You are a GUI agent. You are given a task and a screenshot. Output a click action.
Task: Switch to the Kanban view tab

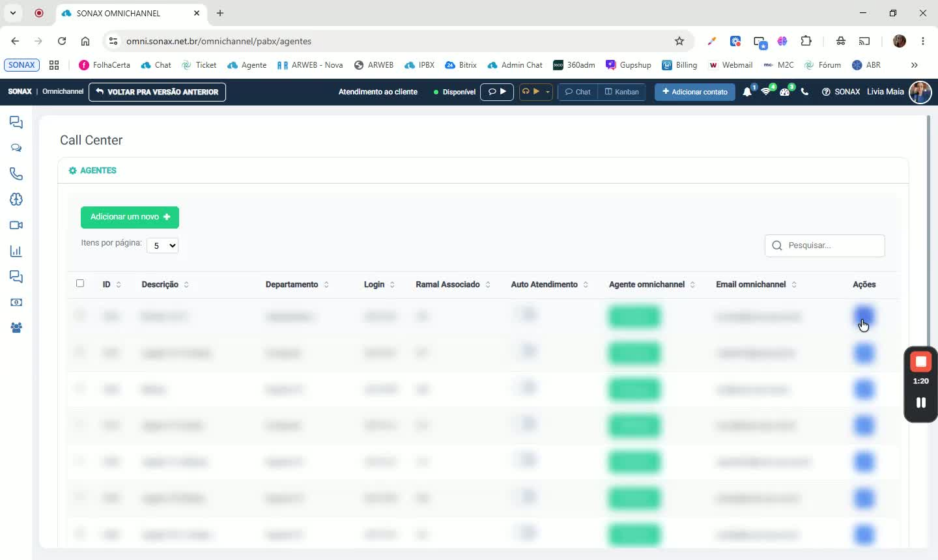(x=622, y=92)
